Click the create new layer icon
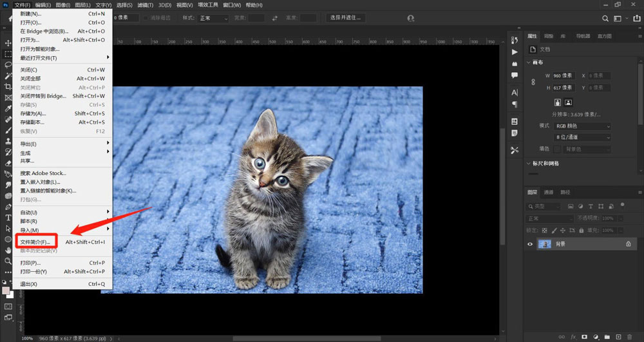Screen dimensions: 644x342 (618, 336)
